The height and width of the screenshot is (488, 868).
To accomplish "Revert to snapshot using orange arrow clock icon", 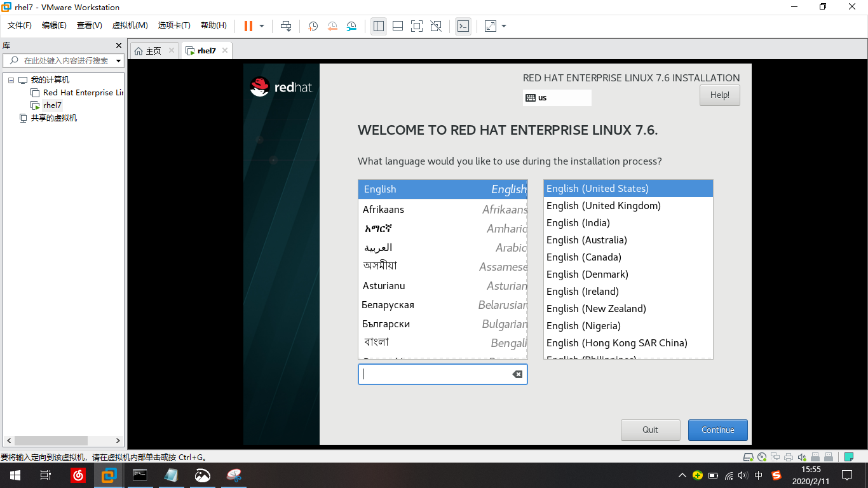I will 332,26.
